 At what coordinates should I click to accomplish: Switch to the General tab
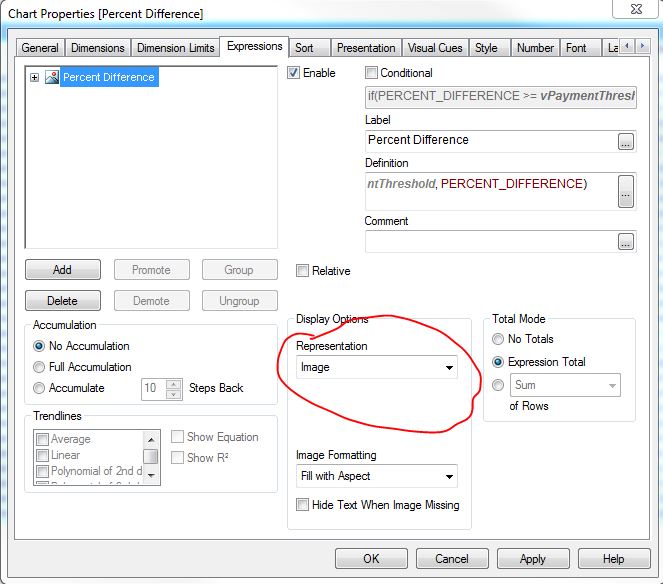click(40, 48)
